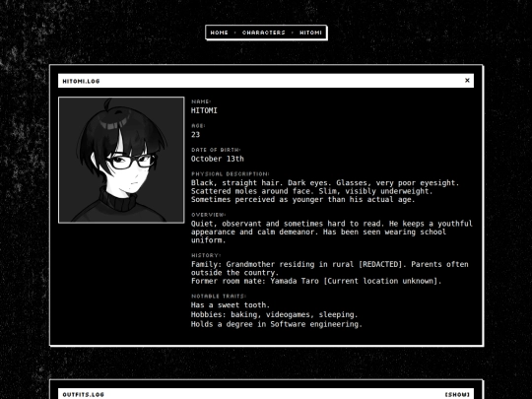Image resolution: width=532 pixels, height=399 pixels.
Task: Click the line starting 'Black, straight hair'
Action: tap(325, 183)
